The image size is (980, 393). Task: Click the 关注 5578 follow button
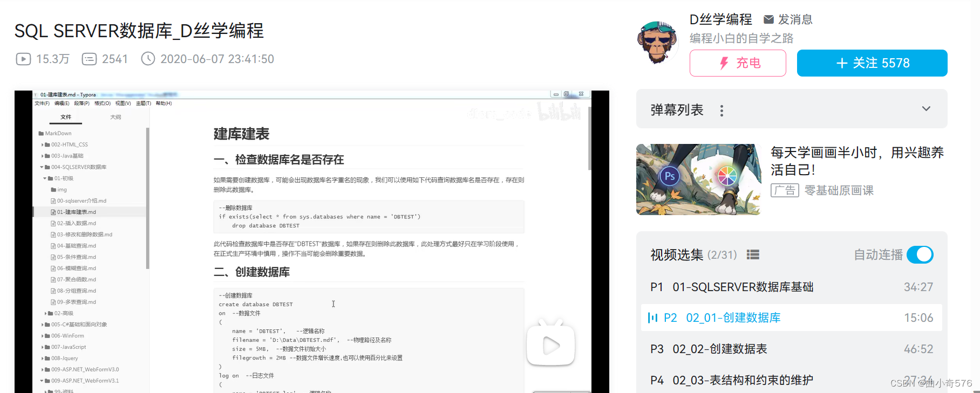(x=872, y=63)
